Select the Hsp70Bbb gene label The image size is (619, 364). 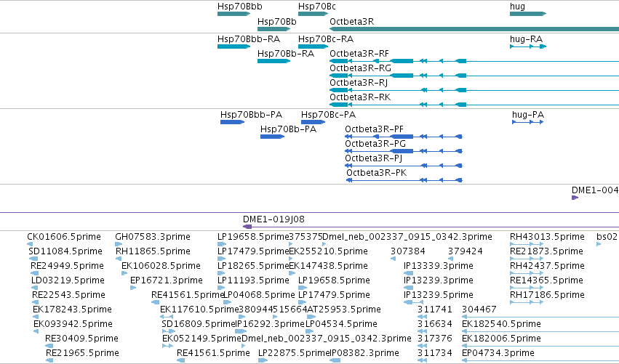(x=239, y=7)
